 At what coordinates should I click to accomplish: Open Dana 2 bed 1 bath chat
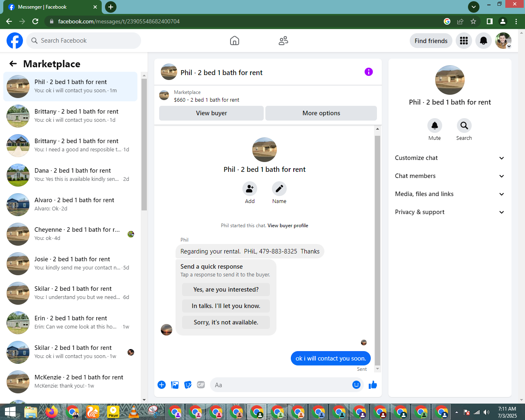point(70,175)
